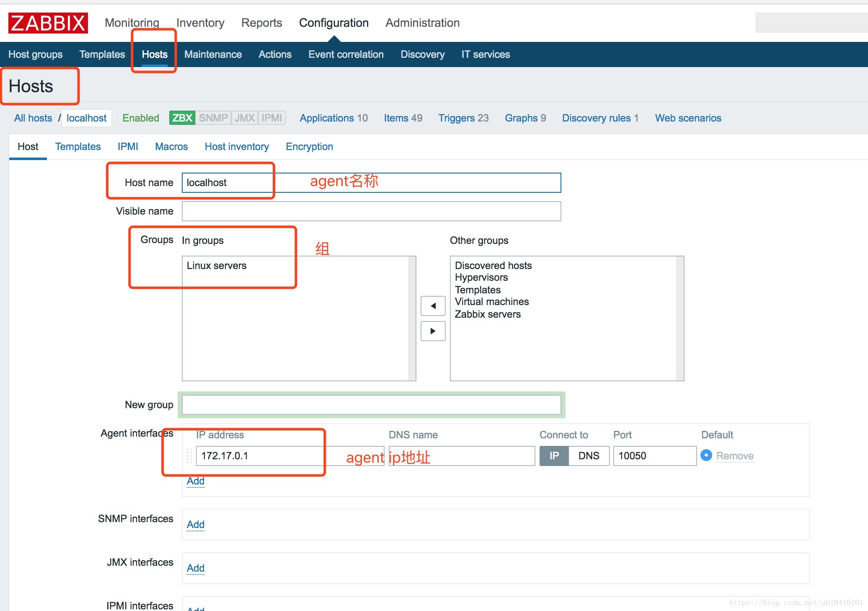Open Applications 10 link

click(x=333, y=118)
